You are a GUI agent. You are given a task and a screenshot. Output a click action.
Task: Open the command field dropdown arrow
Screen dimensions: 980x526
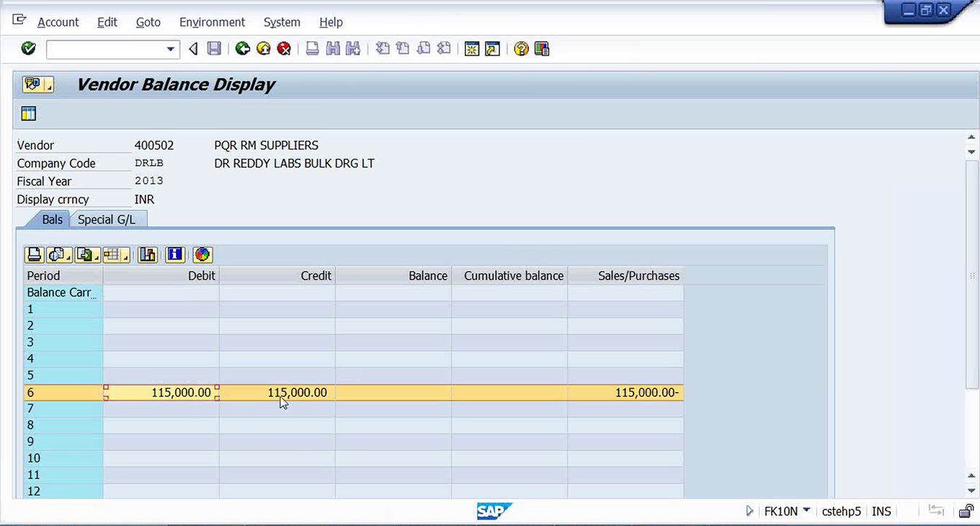point(171,49)
